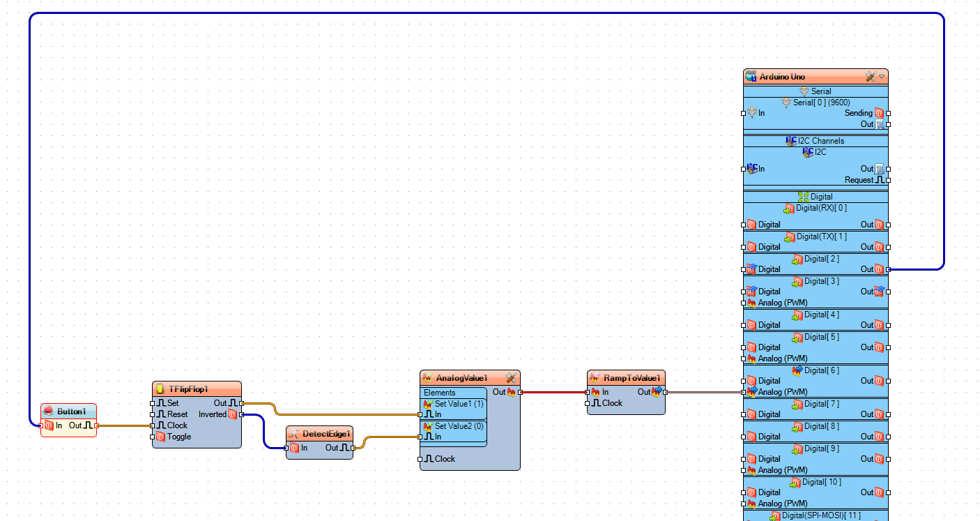Click the I2C Request pin
980x521 pixels.
click(x=889, y=180)
